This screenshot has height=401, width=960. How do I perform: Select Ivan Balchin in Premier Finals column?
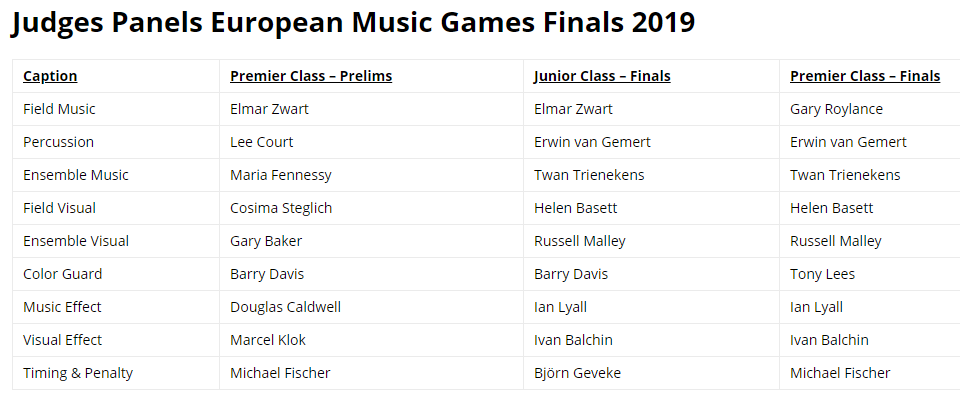click(829, 340)
